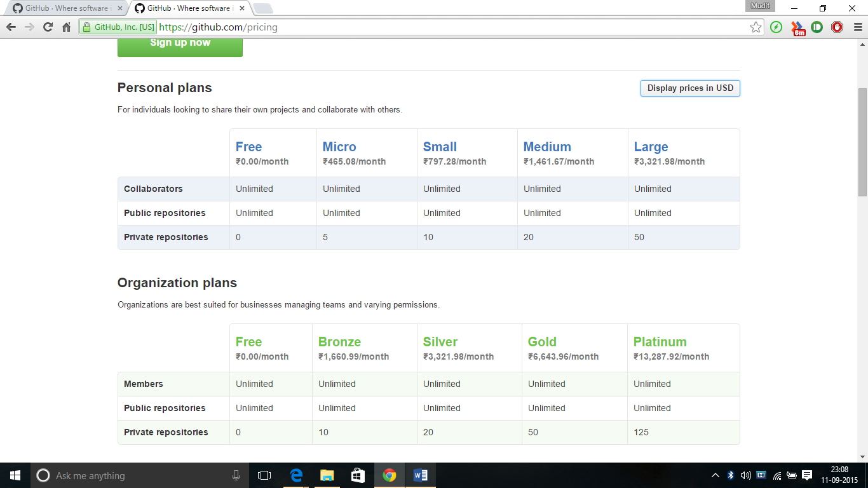Open File Explorer from the taskbar
Screen dimensions: 868x488
(x=327, y=475)
